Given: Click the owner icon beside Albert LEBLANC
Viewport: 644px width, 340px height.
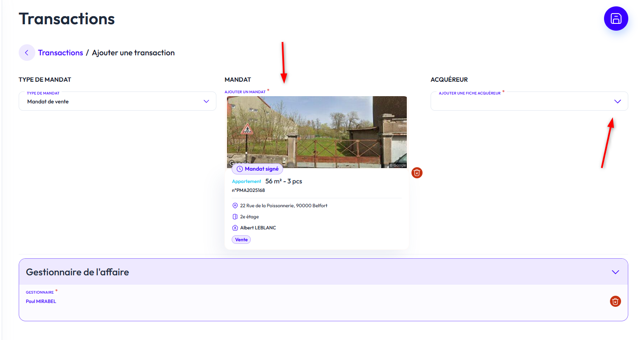Looking at the screenshot, I should (x=235, y=228).
